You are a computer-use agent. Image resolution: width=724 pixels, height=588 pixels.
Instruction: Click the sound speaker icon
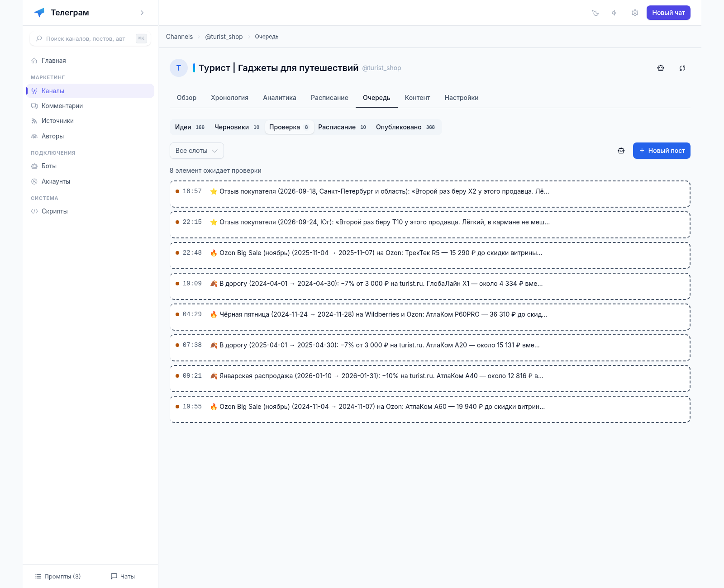[x=615, y=13]
